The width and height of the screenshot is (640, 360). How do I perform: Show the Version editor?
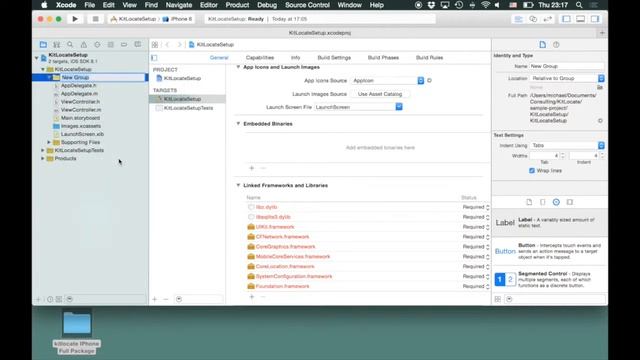click(x=548, y=19)
